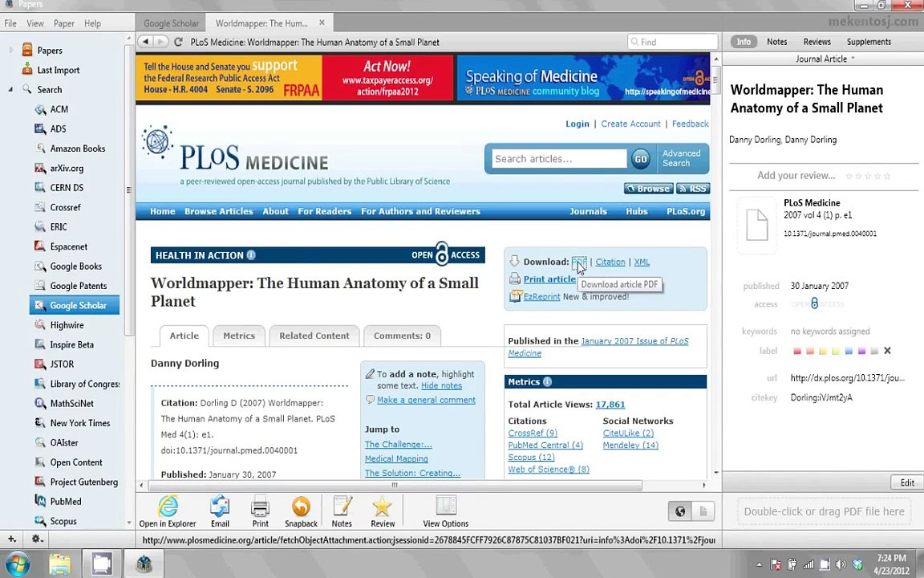The height and width of the screenshot is (578, 924).
Task: Open the Crossref search source
Action: pyautogui.click(x=65, y=208)
